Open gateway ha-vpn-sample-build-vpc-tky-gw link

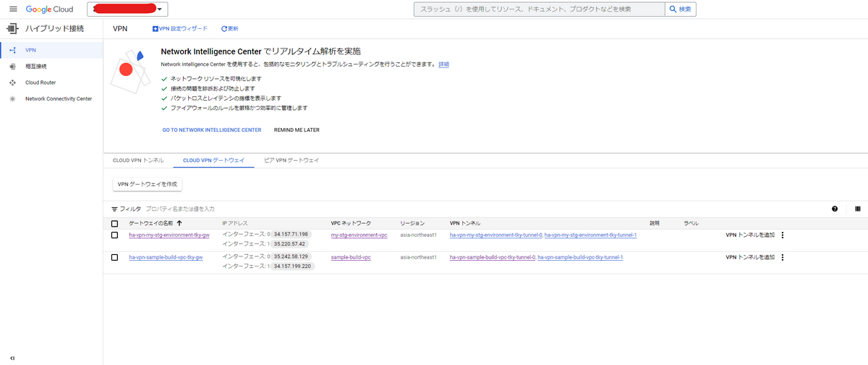coord(166,257)
